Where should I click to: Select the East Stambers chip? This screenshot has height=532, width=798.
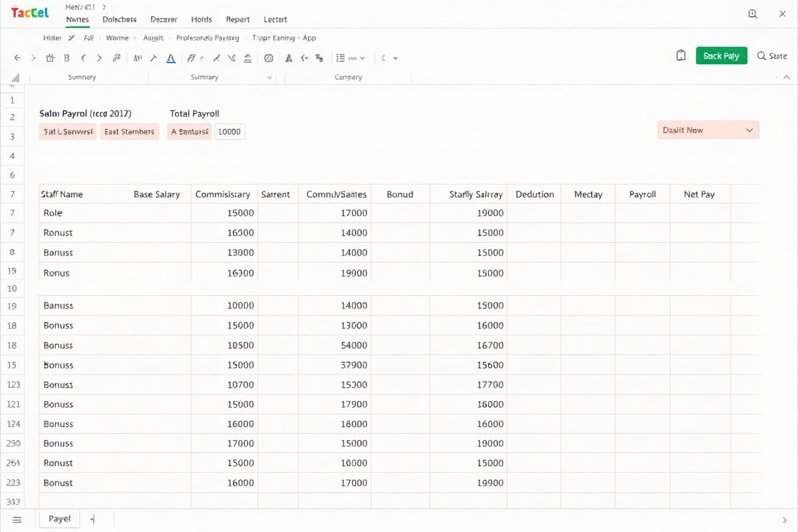(129, 132)
